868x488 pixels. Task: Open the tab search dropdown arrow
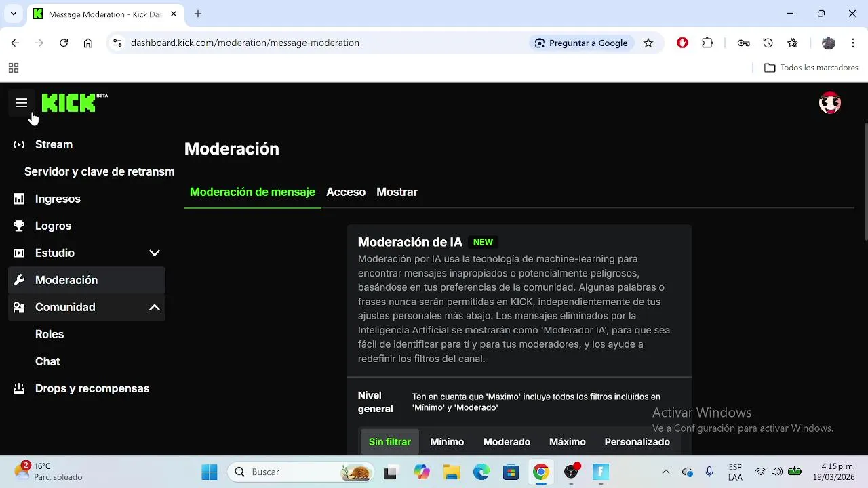point(14,14)
